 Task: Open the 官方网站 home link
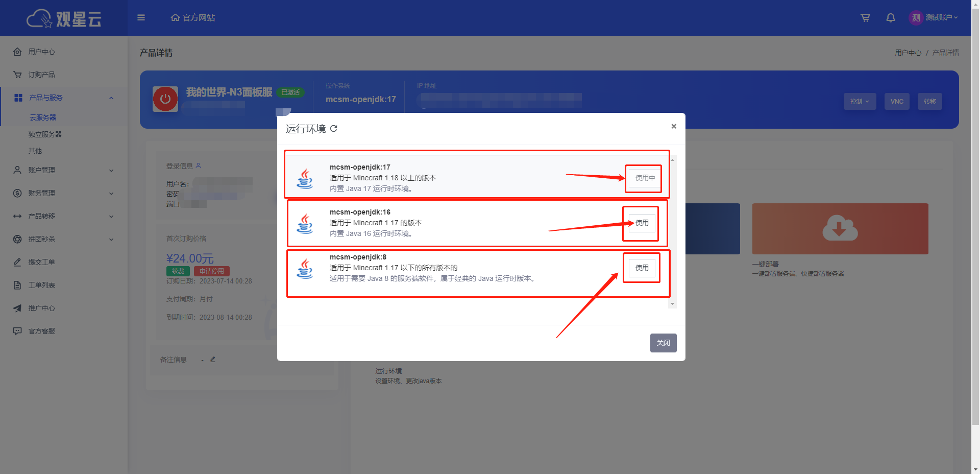193,17
